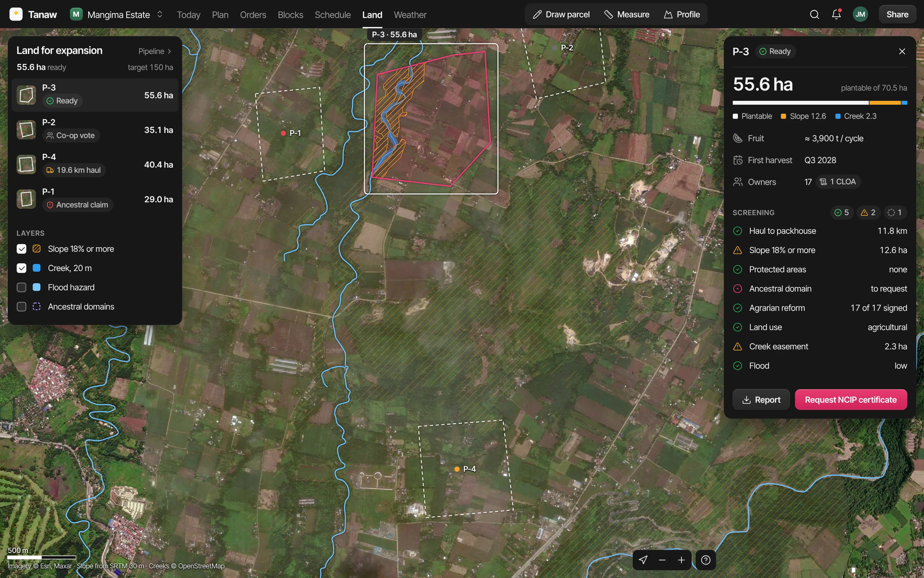This screenshot has width=924, height=578.
Task: Click the Slope warning triangle in screening
Action: [x=738, y=250]
